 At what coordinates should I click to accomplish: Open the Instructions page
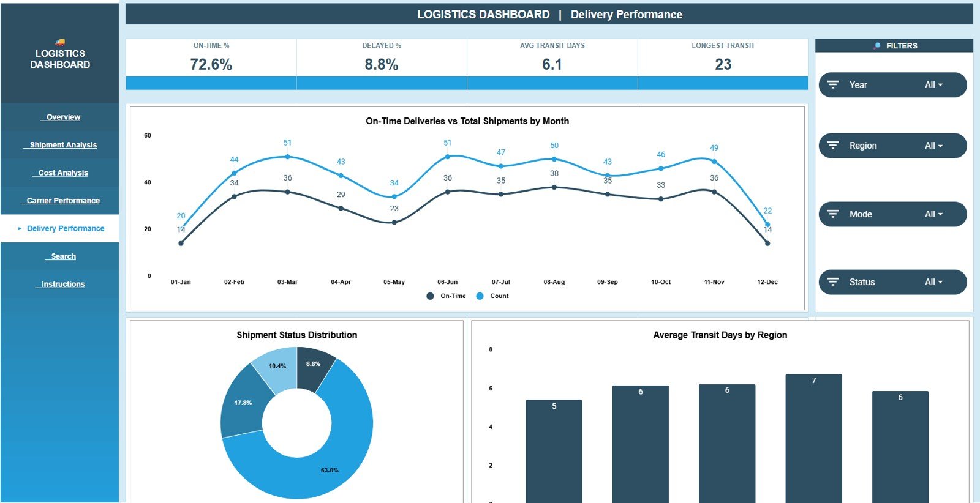coord(60,285)
